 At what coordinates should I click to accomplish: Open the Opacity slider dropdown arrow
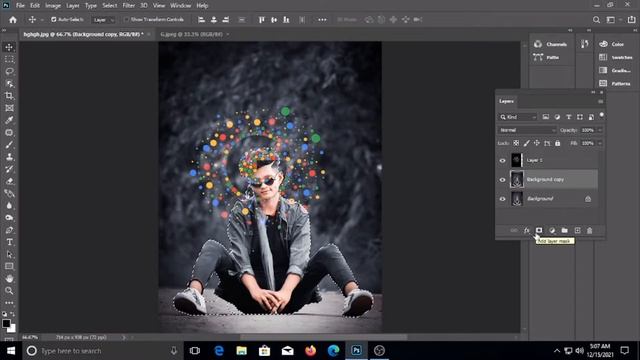tap(600, 130)
